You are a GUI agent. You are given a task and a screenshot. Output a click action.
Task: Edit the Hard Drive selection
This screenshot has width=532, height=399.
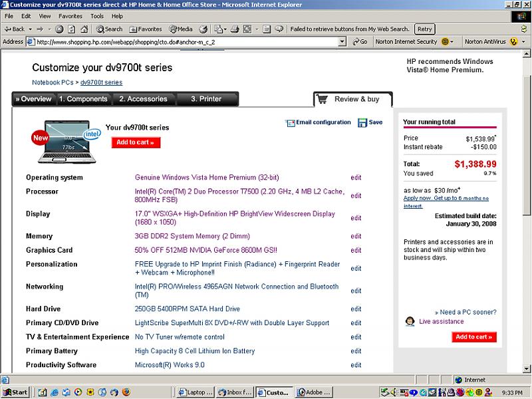pos(356,309)
